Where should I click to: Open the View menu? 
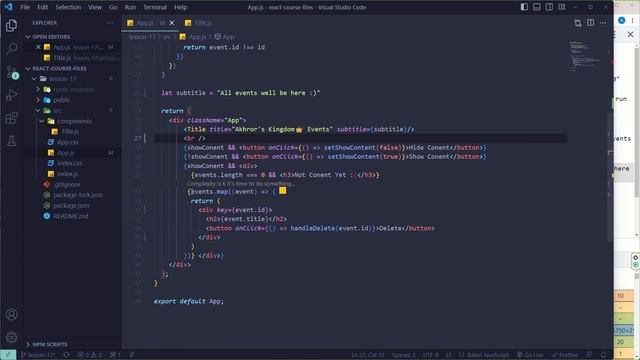point(95,7)
